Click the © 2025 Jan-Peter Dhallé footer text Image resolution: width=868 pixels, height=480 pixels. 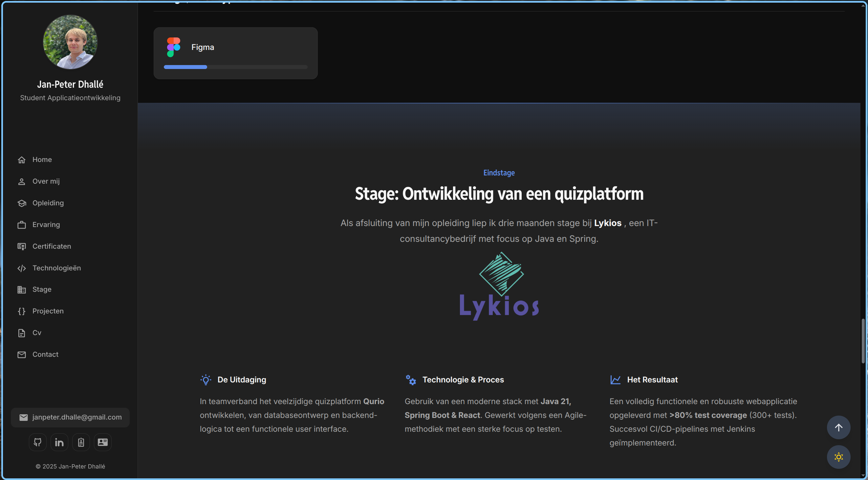(70, 467)
